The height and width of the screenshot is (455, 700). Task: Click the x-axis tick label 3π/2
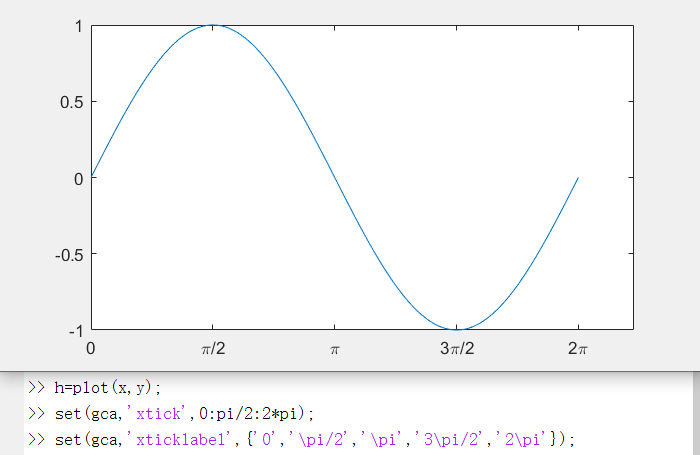click(457, 348)
